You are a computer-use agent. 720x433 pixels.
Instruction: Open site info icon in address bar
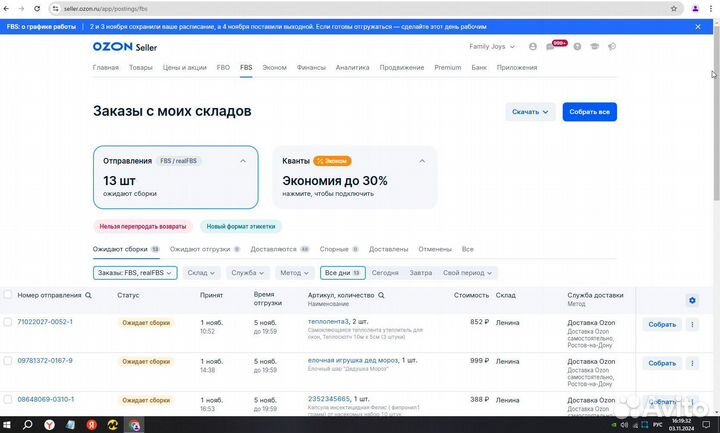[56, 8]
